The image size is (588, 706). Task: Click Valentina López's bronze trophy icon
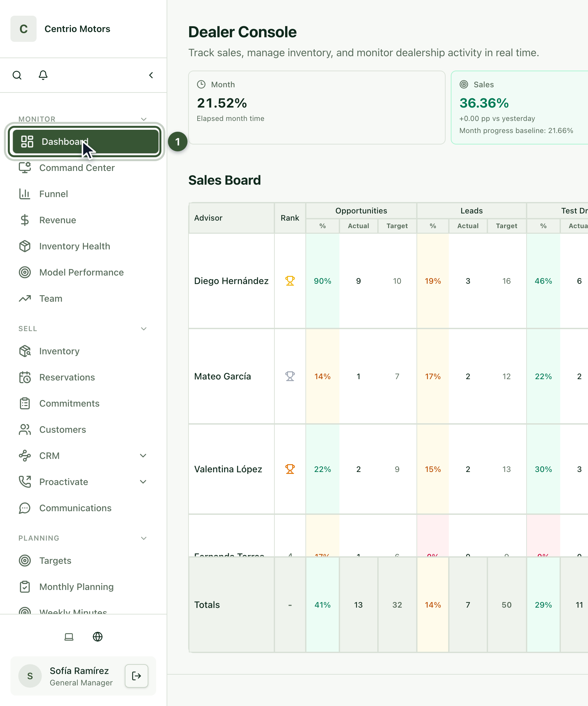(290, 469)
